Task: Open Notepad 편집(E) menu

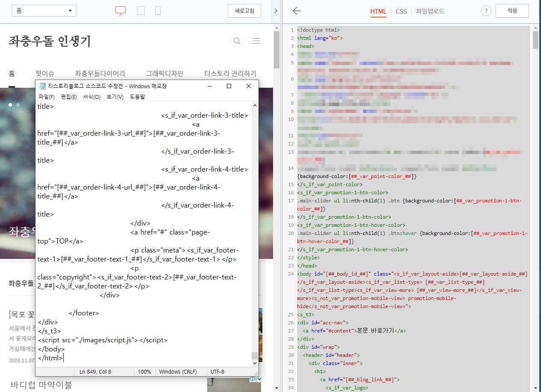Action: pos(69,97)
